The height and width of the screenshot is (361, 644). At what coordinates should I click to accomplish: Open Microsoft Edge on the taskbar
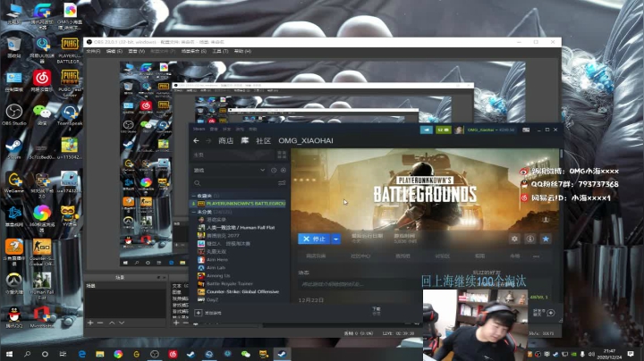coord(81,354)
